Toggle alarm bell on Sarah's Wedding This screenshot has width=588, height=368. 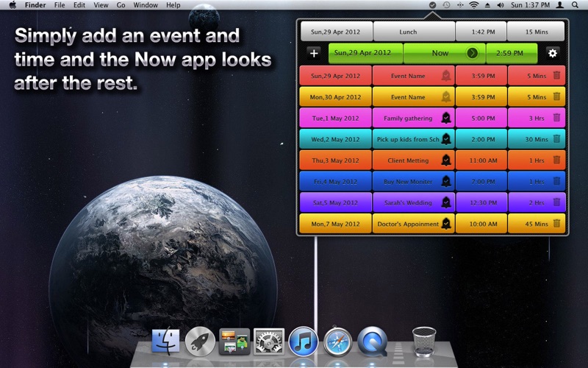coord(445,202)
